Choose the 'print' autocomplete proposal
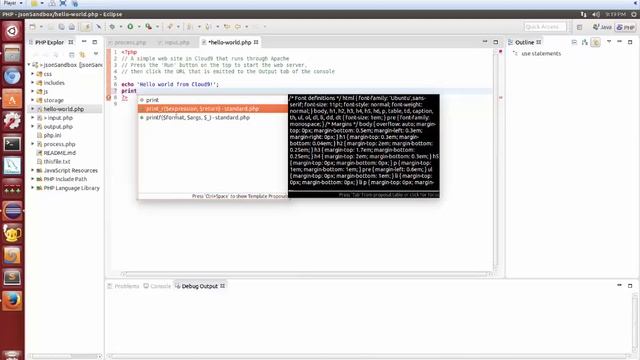Screen dimensions: 640x360 [213, 100]
